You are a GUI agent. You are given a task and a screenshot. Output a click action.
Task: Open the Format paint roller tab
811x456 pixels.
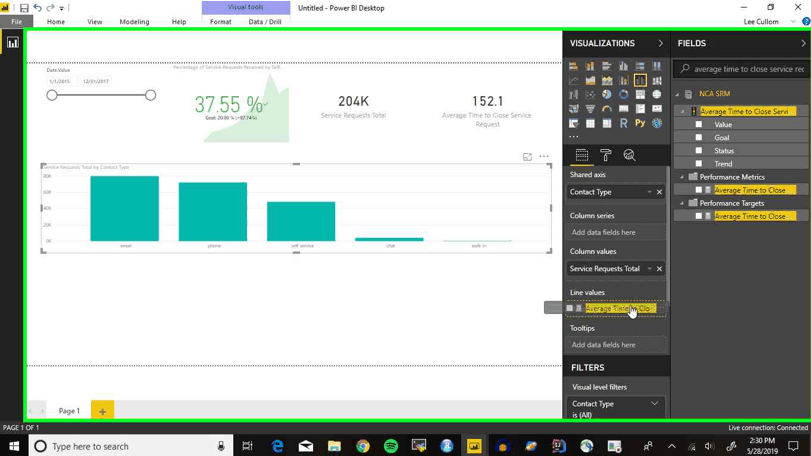point(606,155)
